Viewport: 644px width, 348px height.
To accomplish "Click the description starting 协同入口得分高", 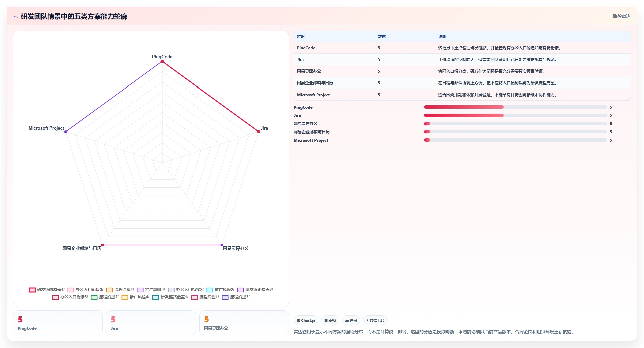I will click(x=492, y=71).
